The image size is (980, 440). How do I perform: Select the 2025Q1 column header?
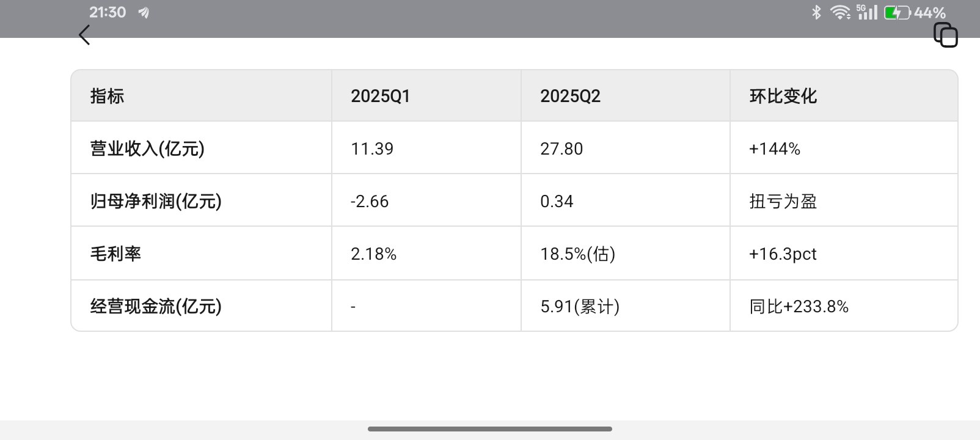point(380,96)
